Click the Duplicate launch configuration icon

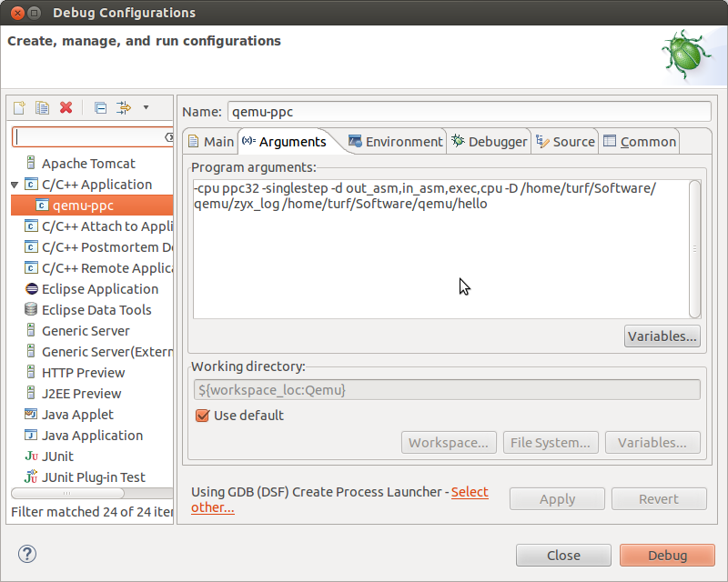[42, 107]
